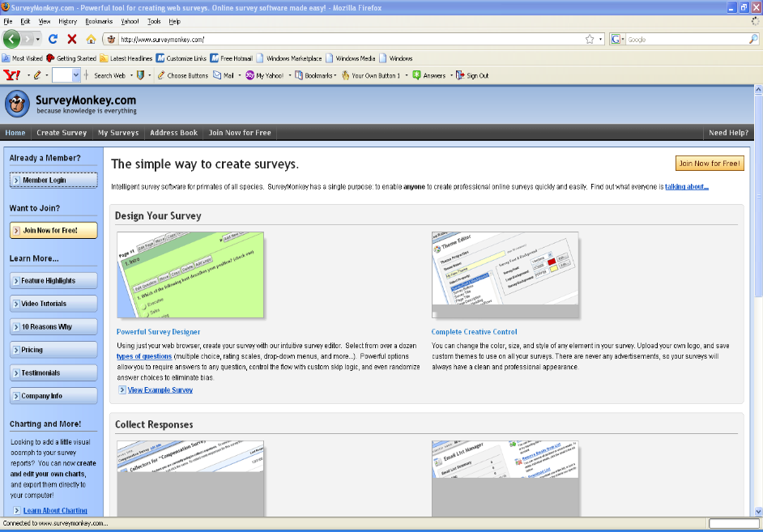Screen dimensions: 763x532
Task: Click the Yahoo! logo in the toolbar
Action: click(13, 75)
